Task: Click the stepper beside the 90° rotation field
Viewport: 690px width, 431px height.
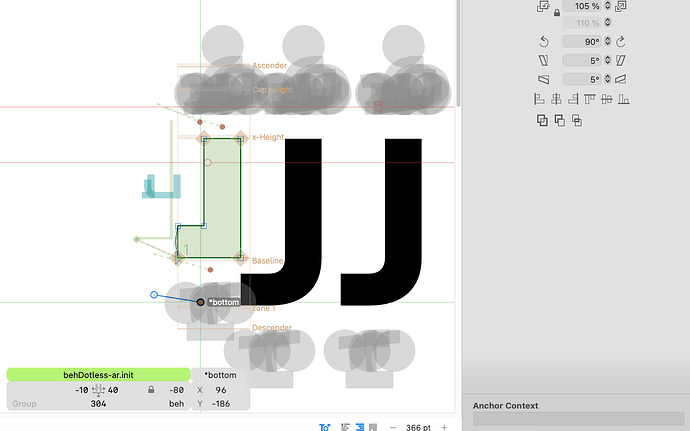Action: [607, 42]
